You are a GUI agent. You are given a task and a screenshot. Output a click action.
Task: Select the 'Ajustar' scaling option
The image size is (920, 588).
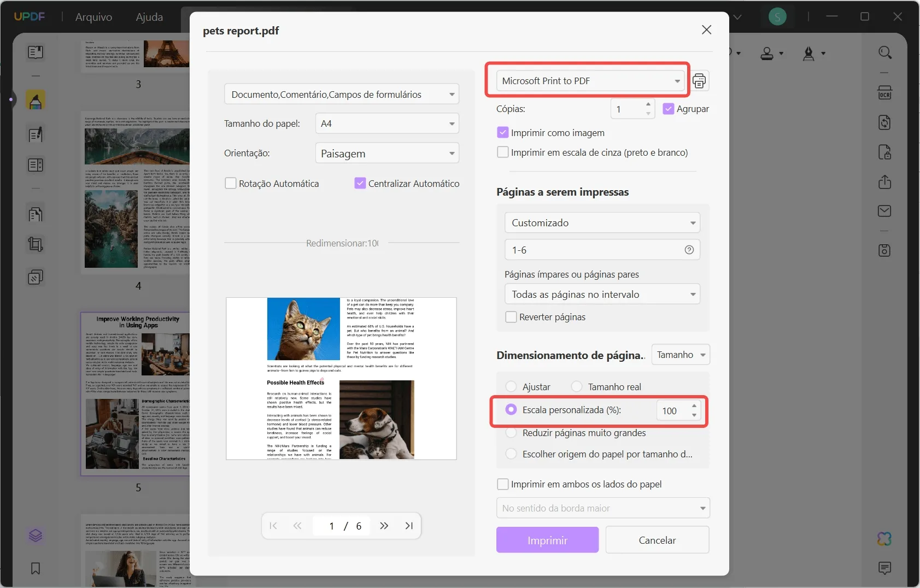pos(512,386)
